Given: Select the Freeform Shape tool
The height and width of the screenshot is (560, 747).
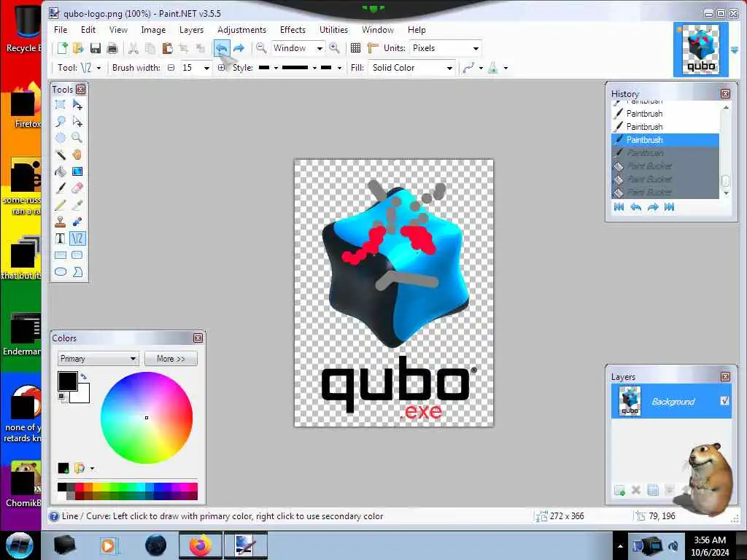Looking at the screenshot, I should coord(77,271).
